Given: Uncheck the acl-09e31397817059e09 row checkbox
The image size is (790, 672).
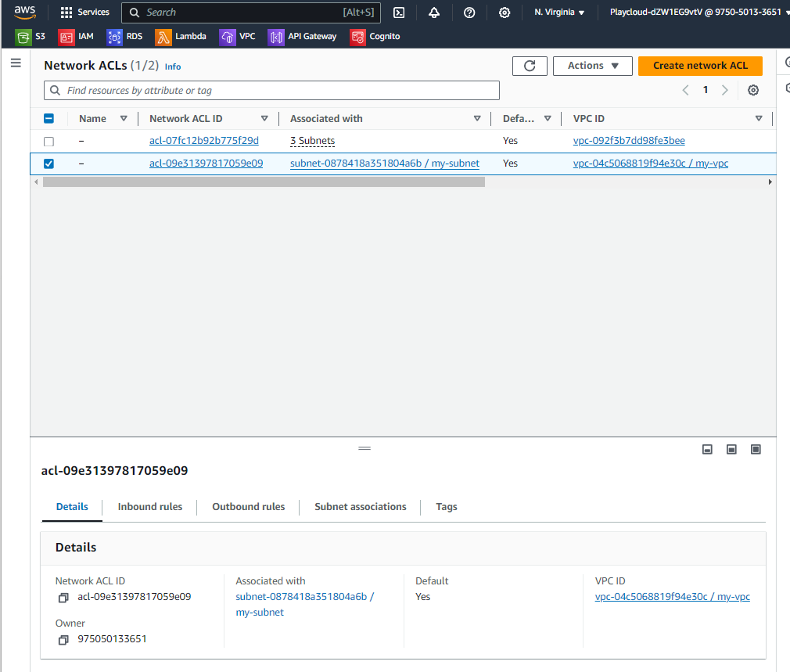Looking at the screenshot, I should [48, 164].
